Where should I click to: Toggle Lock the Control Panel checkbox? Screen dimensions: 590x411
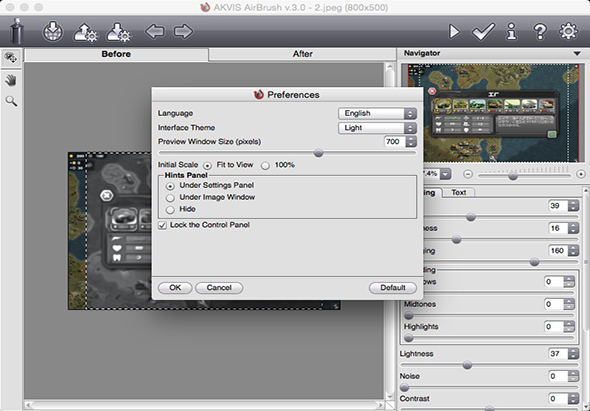tap(163, 225)
